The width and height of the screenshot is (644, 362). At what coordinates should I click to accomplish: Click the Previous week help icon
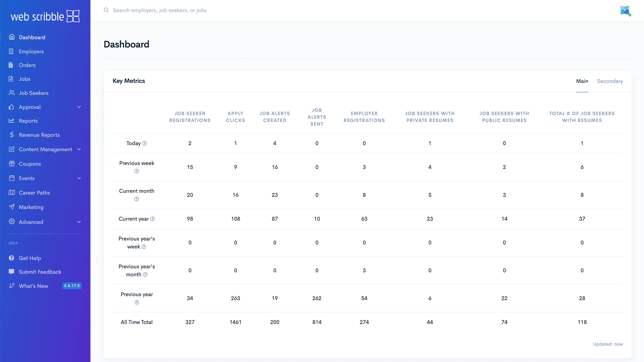tap(137, 171)
